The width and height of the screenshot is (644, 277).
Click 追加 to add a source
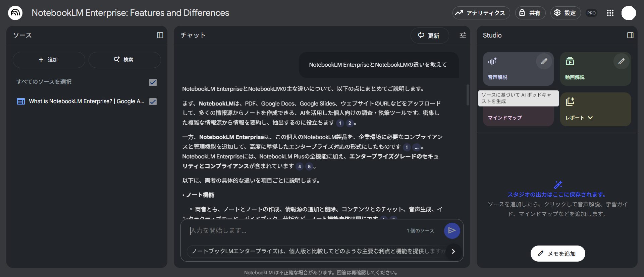[49, 60]
